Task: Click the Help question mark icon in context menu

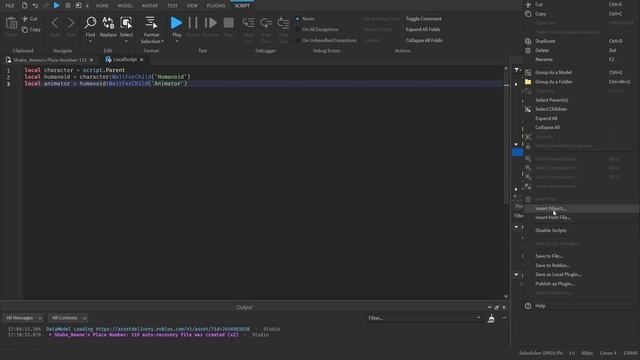Action: (x=528, y=306)
